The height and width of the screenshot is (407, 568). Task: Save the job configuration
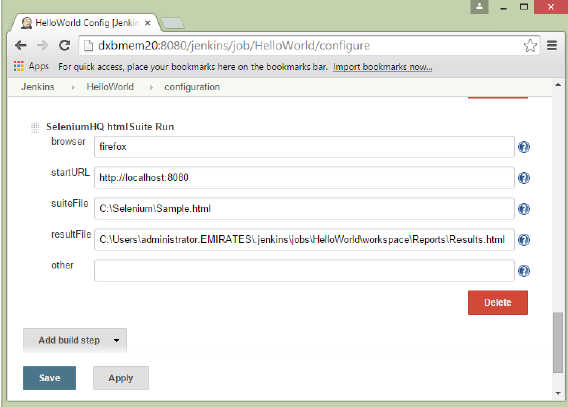pyautogui.click(x=49, y=378)
